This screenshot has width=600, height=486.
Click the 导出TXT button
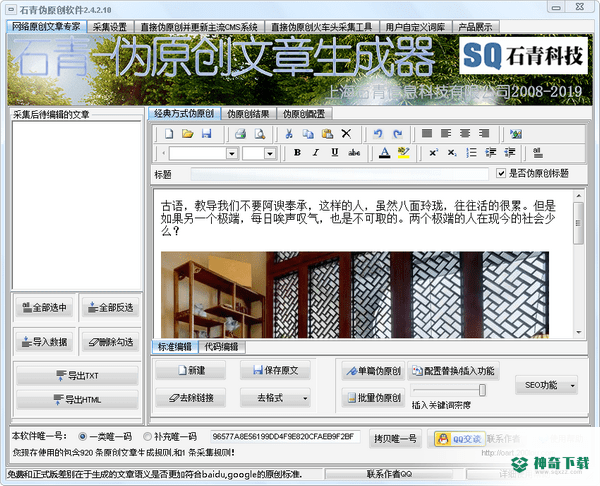(x=77, y=375)
